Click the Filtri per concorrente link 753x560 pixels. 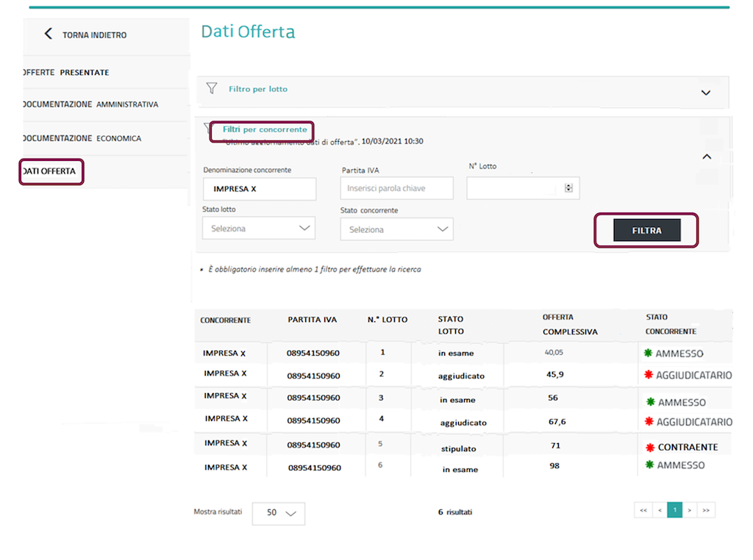click(x=265, y=129)
